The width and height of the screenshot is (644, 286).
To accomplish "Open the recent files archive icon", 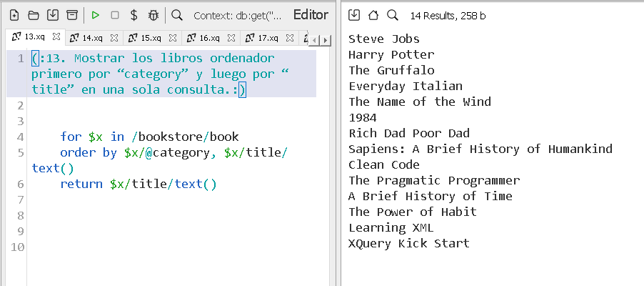I will click(x=71, y=15).
